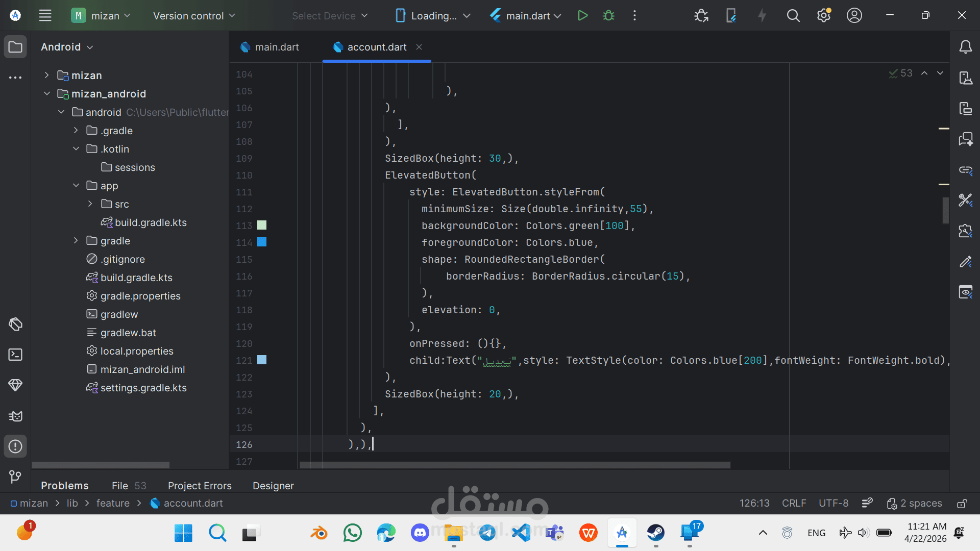Open the Terminal tool window
Image resolution: width=980 pixels, height=551 pixels.
point(15,355)
